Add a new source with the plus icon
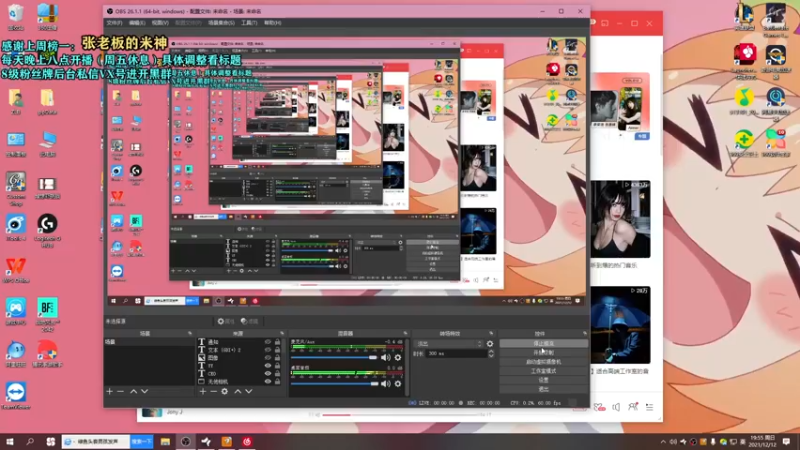The image size is (800, 450). click(203, 391)
